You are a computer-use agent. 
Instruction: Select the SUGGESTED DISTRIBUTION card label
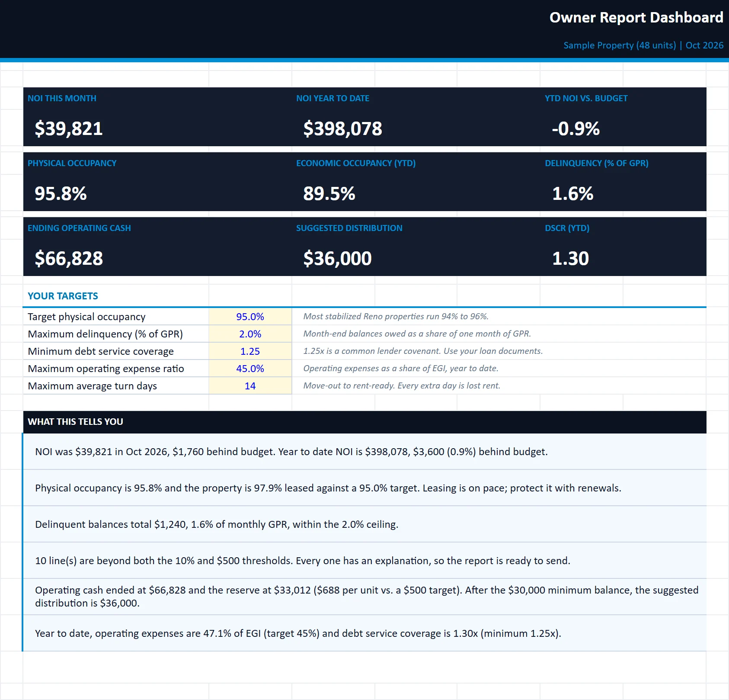click(x=349, y=228)
